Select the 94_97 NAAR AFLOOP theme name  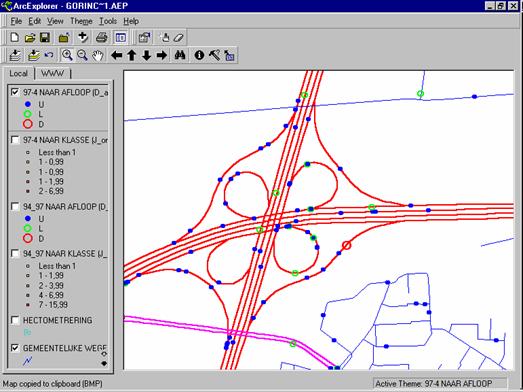click(x=65, y=207)
